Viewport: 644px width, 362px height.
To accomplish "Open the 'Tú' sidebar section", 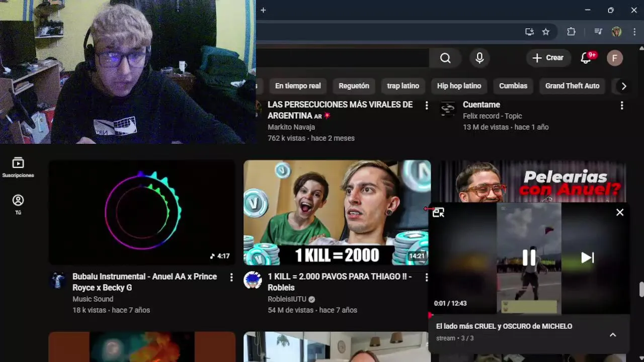I will 18,205.
